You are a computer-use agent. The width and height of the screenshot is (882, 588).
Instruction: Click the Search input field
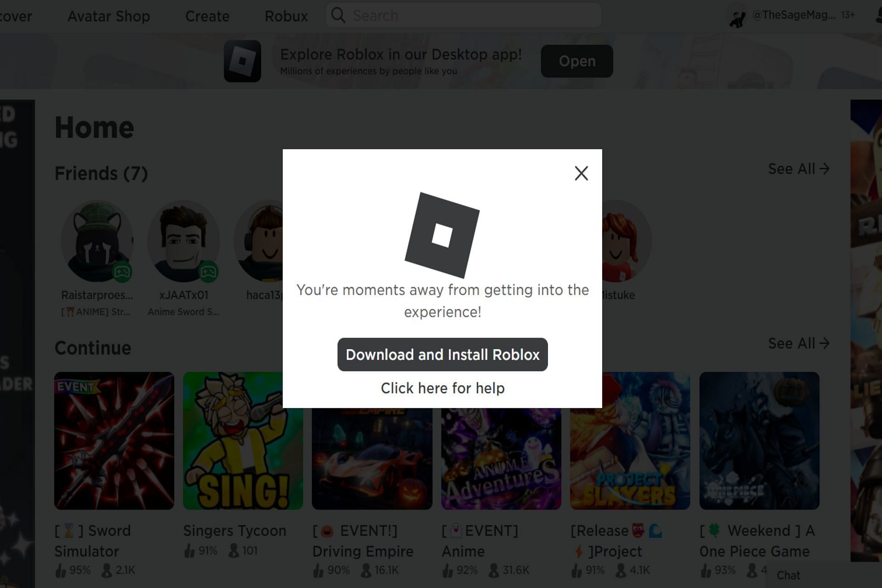coord(464,15)
